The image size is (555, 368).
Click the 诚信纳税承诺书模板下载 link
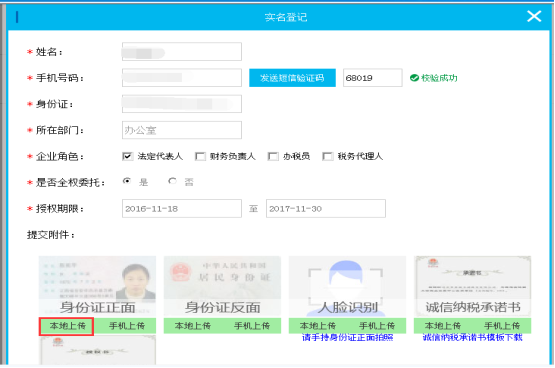(473, 338)
